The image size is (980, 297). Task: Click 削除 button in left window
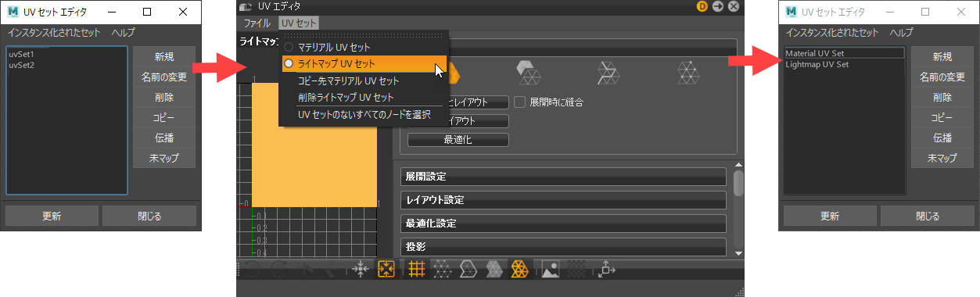tap(164, 97)
